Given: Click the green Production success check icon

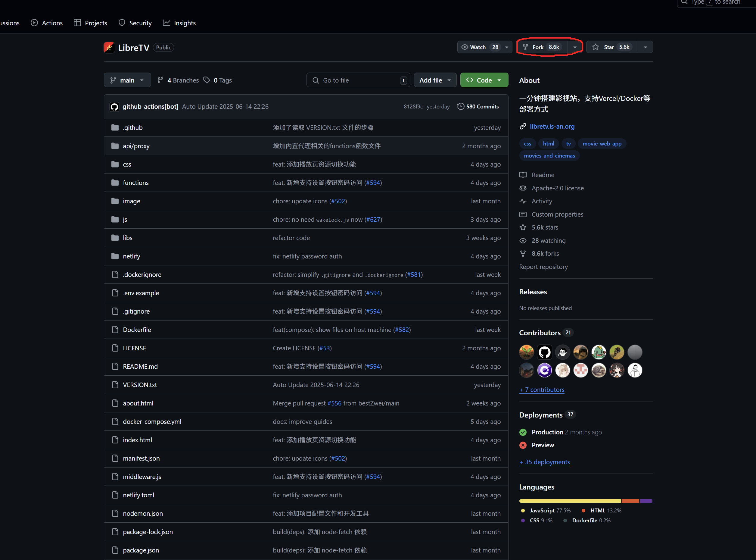Looking at the screenshot, I should (x=523, y=432).
